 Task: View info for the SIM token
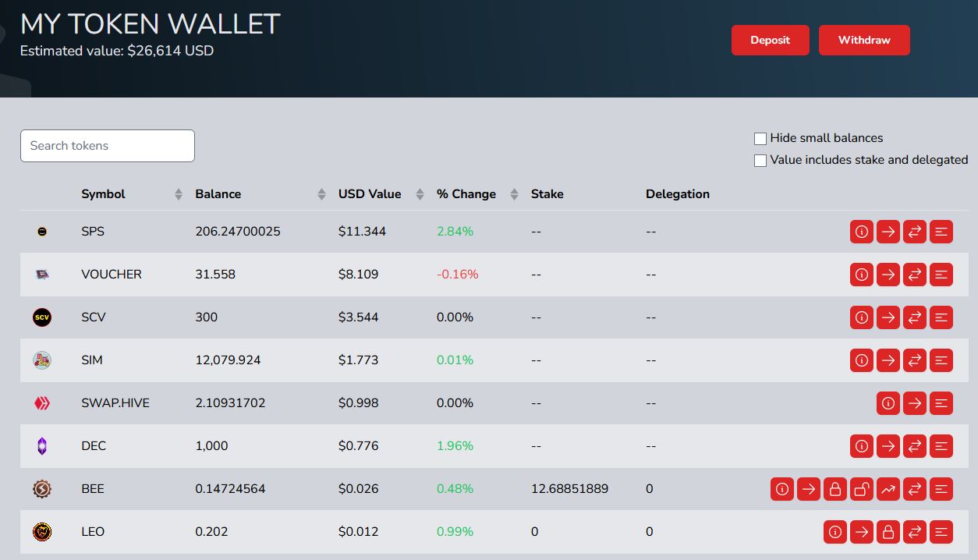coord(862,360)
